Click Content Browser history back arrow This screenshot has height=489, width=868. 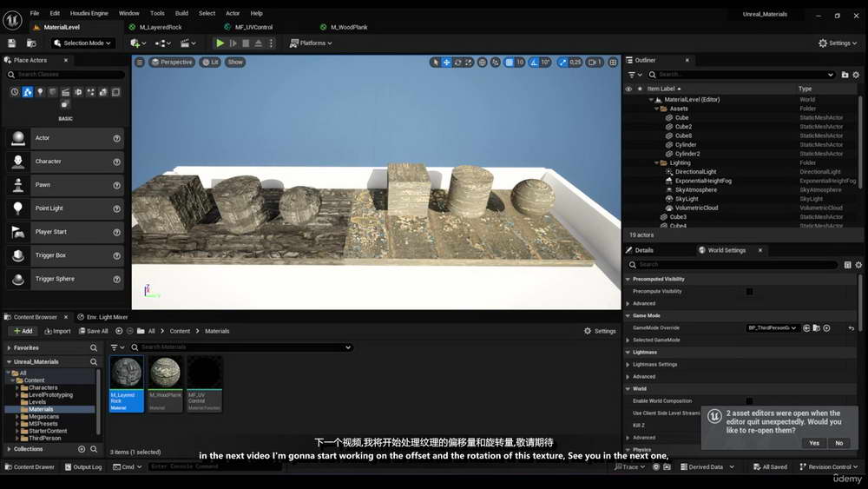(x=119, y=331)
